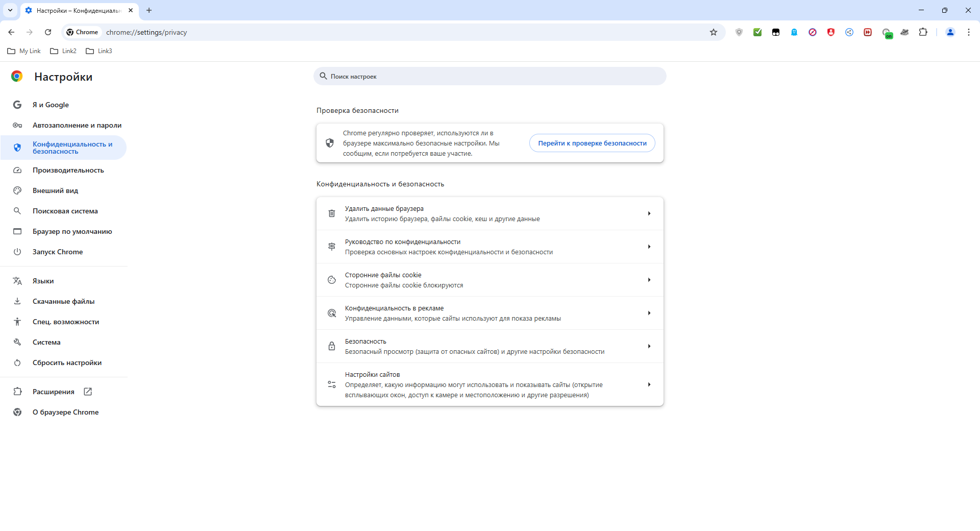The height and width of the screenshot is (531, 980).
Task: Click the forward navigation arrow
Action: click(30, 32)
